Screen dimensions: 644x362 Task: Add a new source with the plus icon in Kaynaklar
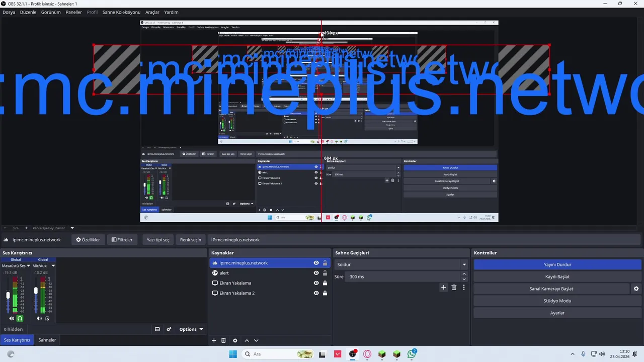214,340
